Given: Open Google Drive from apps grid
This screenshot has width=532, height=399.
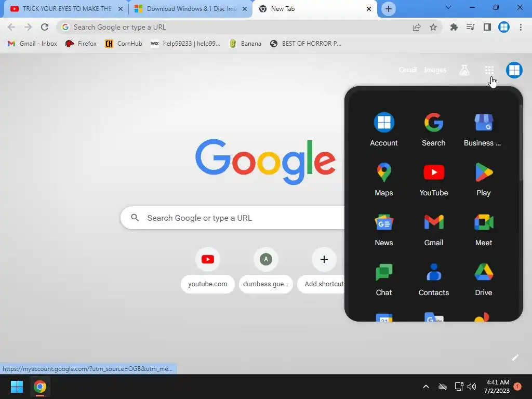Looking at the screenshot, I should (x=483, y=279).
